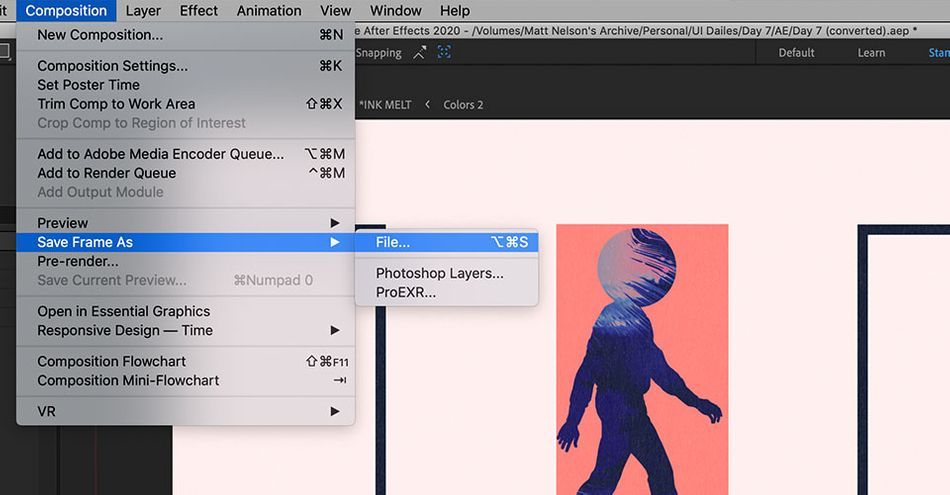Select Trim Comp to Work Area

(x=185, y=104)
